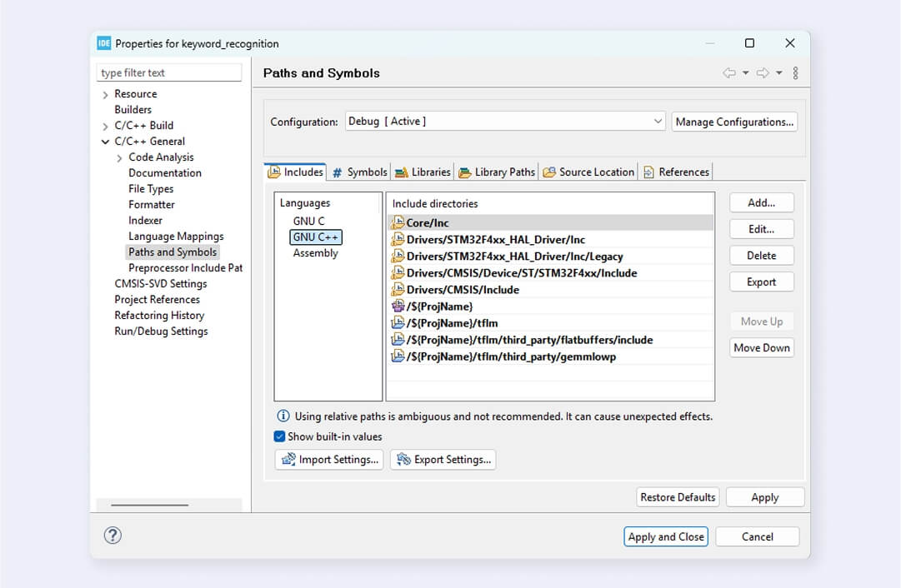Click the folder icon next to Core/Inc
Image resolution: width=901 pixels, height=588 pixels.
398,223
